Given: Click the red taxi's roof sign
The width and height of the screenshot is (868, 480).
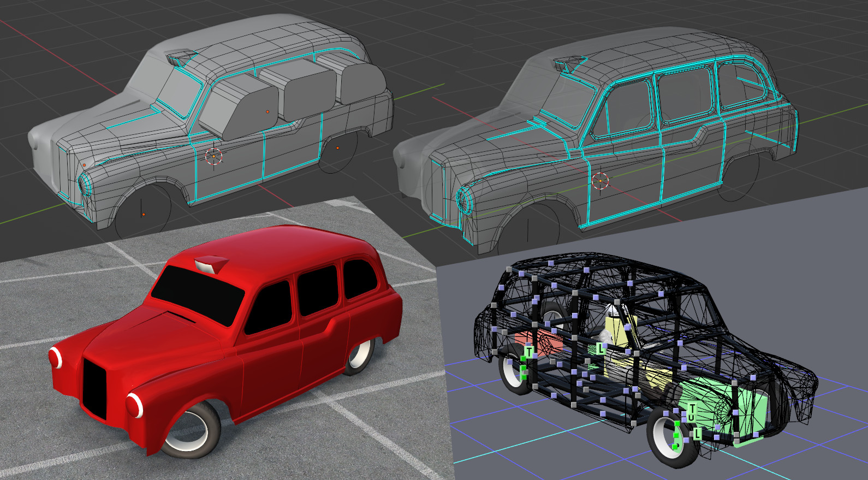Looking at the screenshot, I should [x=211, y=264].
